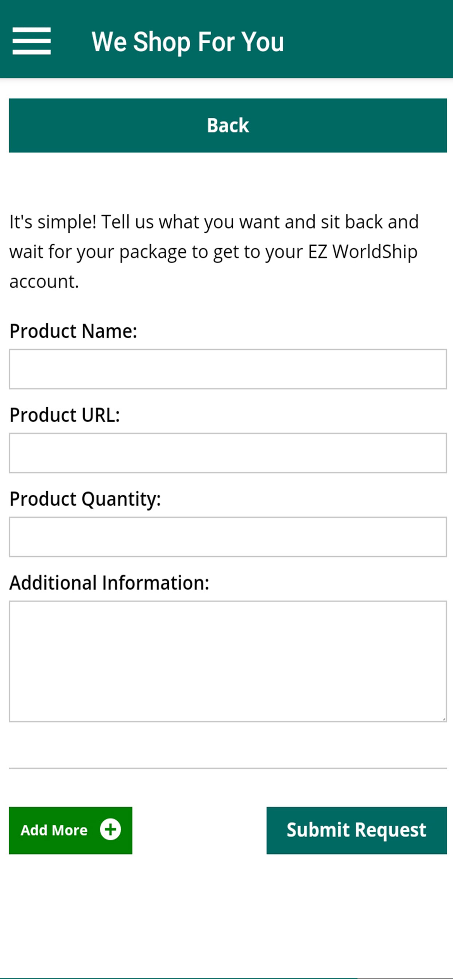Image resolution: width=453 pixels, height=980 pixels.
Task: Focus the Product Quantity input field
Action: pyautogui.click(x=228, y=537)
